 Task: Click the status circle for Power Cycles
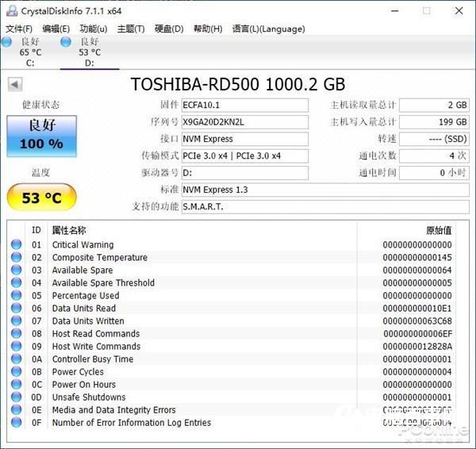pyautogui.click(x=17, y=371)
